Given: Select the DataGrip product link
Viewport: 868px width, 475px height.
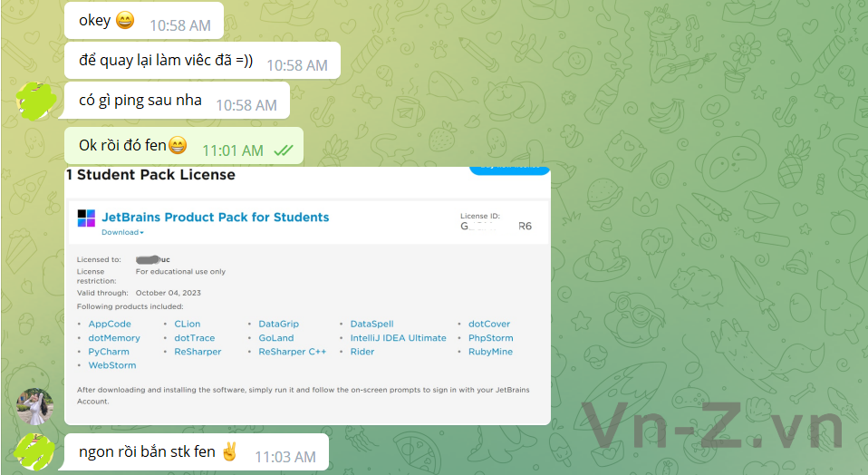Looking at the screenshot, I should pyautogui.click(x=278, y=324).
